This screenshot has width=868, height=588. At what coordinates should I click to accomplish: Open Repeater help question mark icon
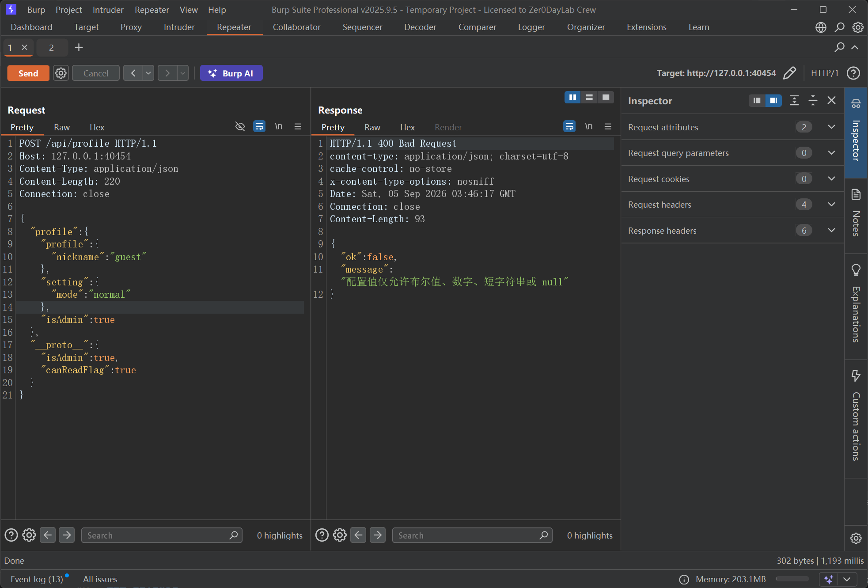(853, 73)
